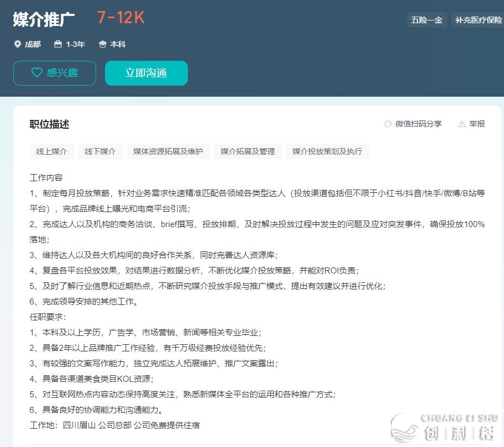The width and height of the screenshot is (504, 447).
Task: Click the experience icon beside 1-3年
Action: click(58, 44)
